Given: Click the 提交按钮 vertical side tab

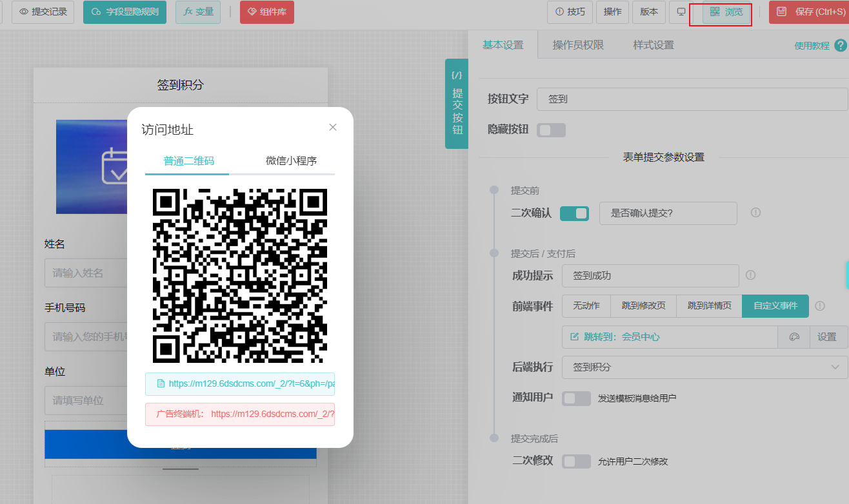Looking at the screenshot, I should coord(457,104).
